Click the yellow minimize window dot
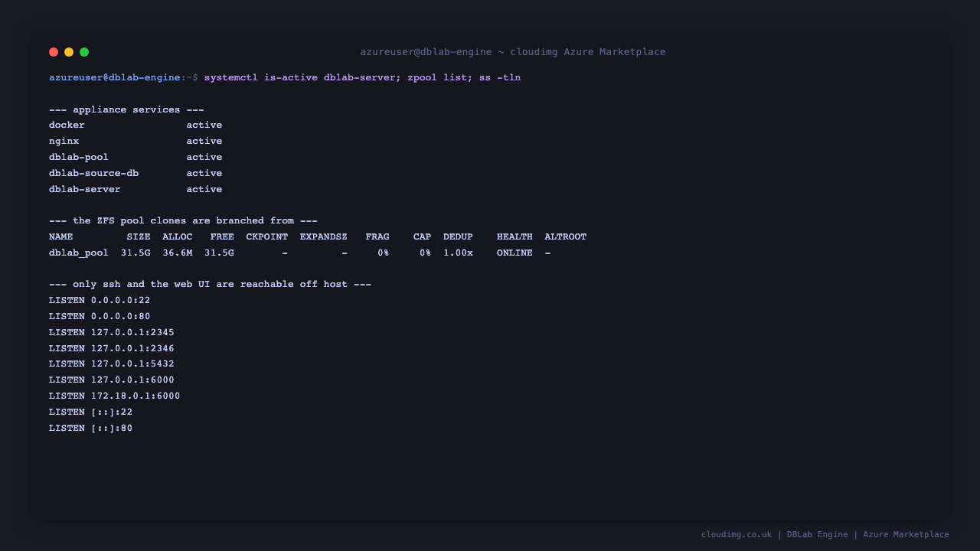980x551 pixels. pyautogui.click(x=69, y=52)
